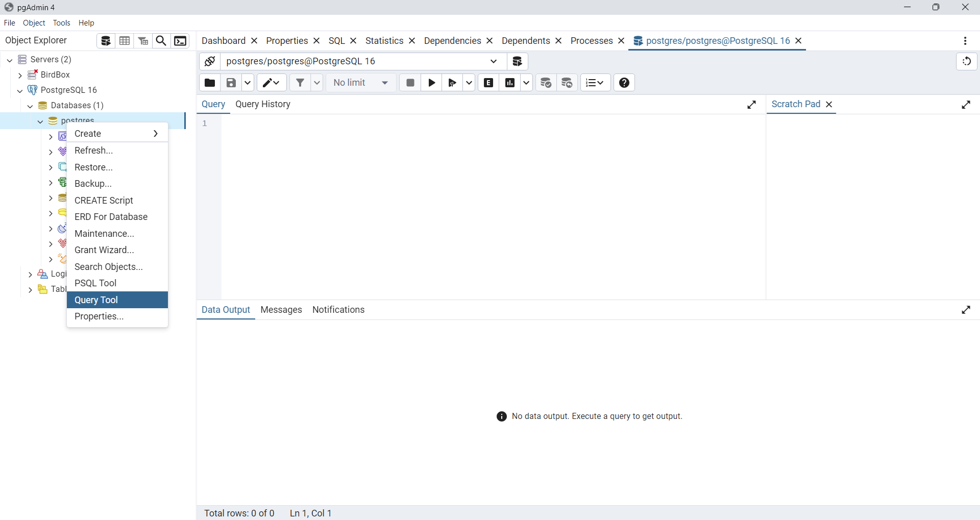Launch PSQL Tool terminal icon

(180, 41)
